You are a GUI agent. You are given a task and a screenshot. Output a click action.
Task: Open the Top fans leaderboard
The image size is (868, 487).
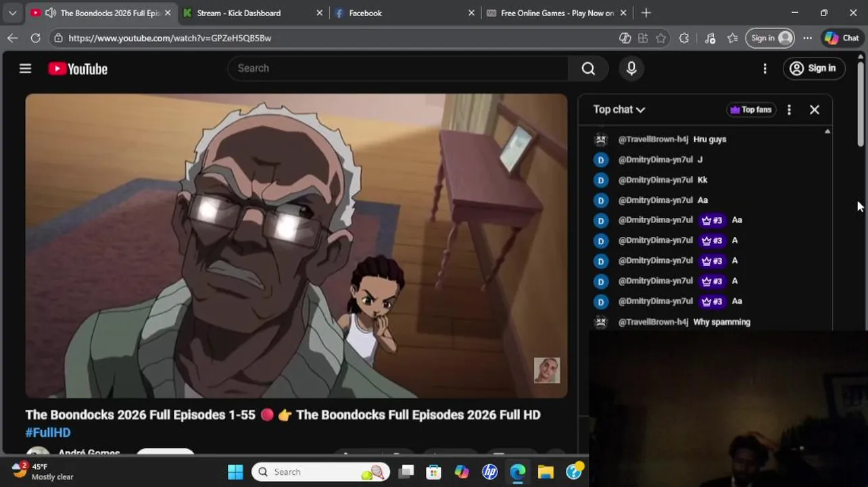(751, 110)
